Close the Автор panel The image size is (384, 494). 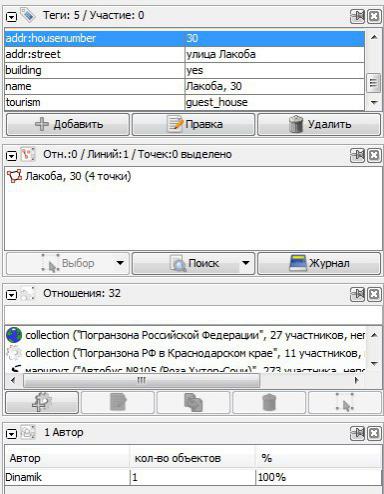coord(374,433)
